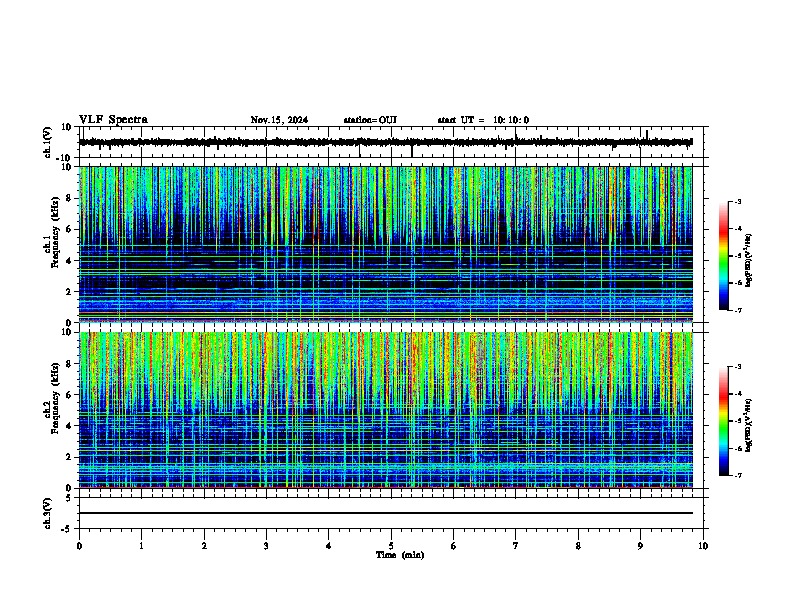Click time axis tick label "8"
Screen dimensions: 792x612
[x=578, y=545]
